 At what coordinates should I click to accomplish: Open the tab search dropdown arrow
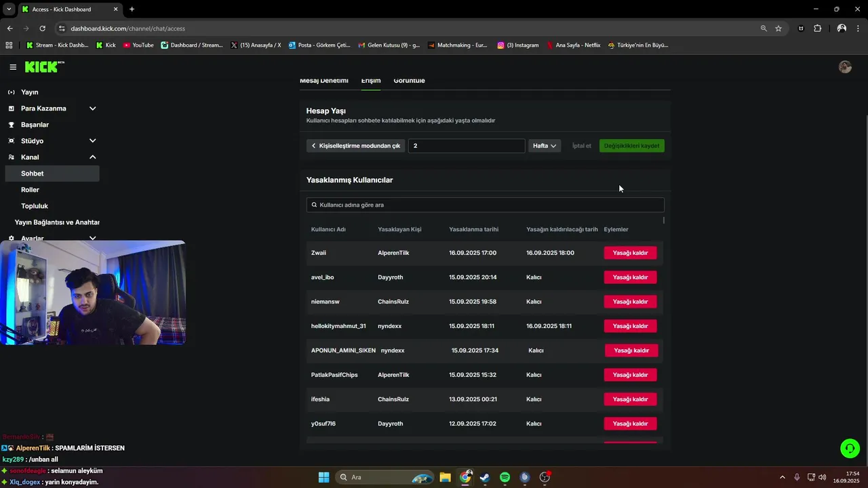click(x=9, y=9)
